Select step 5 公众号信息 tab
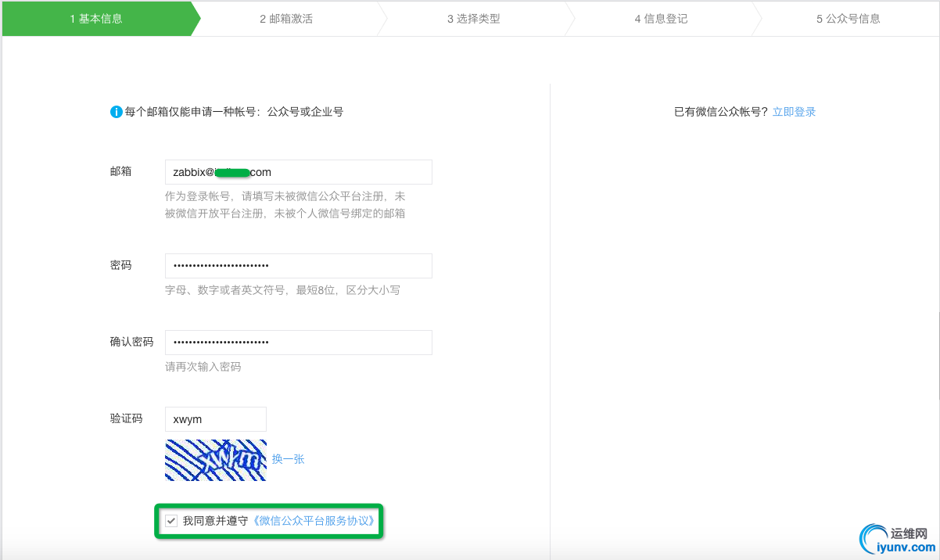This screenshot has height=560, width=940. pyautogui.click(x=848, y=19)
